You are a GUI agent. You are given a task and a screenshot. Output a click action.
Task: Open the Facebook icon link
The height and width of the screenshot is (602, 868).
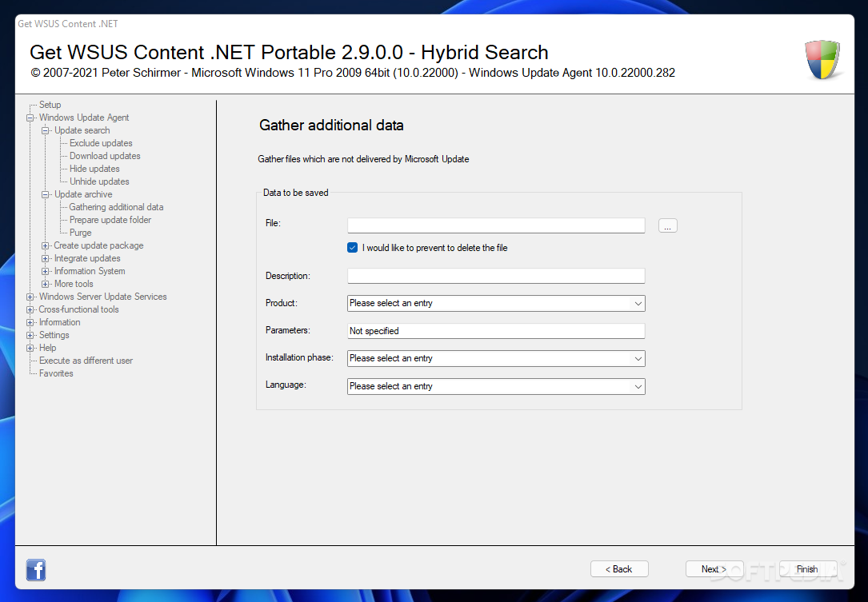[36, 569]
